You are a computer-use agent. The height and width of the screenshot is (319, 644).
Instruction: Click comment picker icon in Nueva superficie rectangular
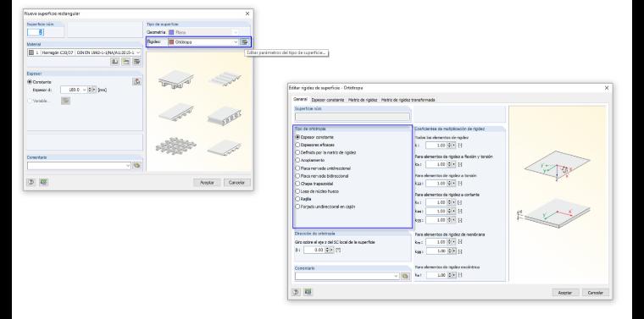coord(136,166)
